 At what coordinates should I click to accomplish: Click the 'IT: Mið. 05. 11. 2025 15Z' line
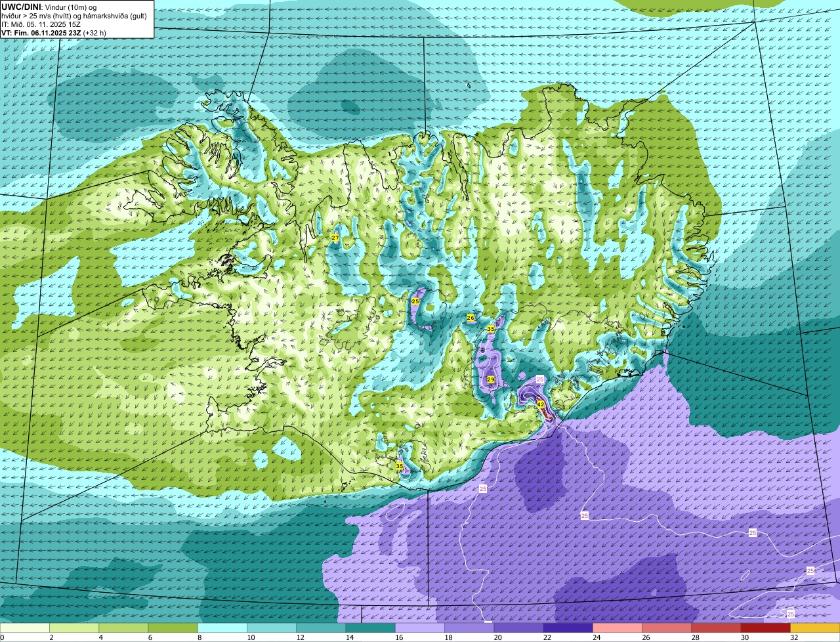coord(42,24)
